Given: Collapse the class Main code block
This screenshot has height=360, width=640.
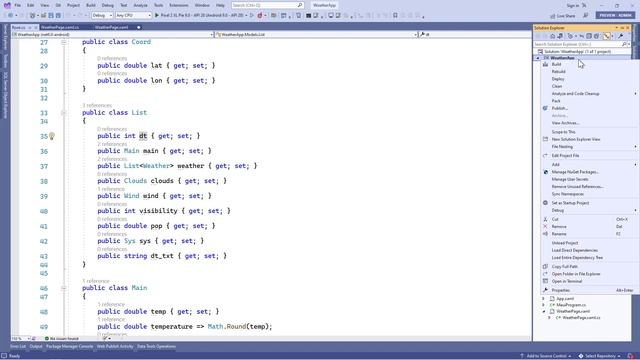Looking at the screenshot, I should [x=64, y=288].
